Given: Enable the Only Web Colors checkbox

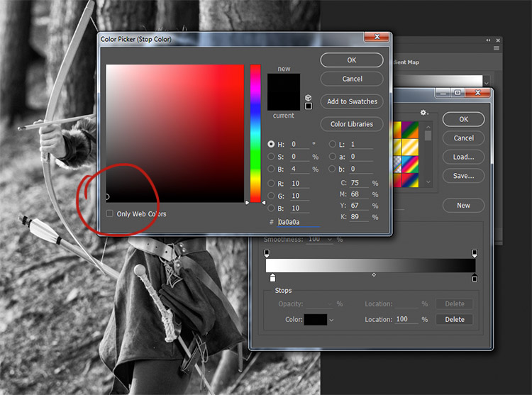Looking at the screenshot, I should pyautogui.click(x=109, y=213).
